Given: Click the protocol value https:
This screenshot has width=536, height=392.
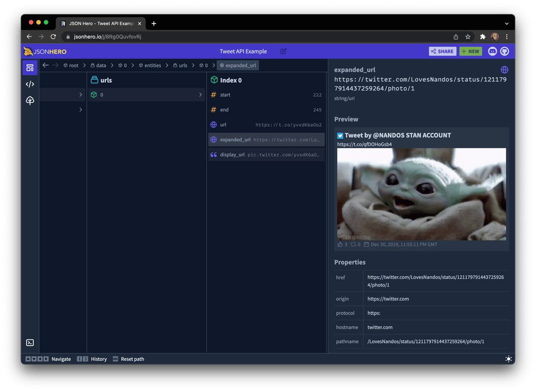Looking at the screenshot, I should point(374,313).
